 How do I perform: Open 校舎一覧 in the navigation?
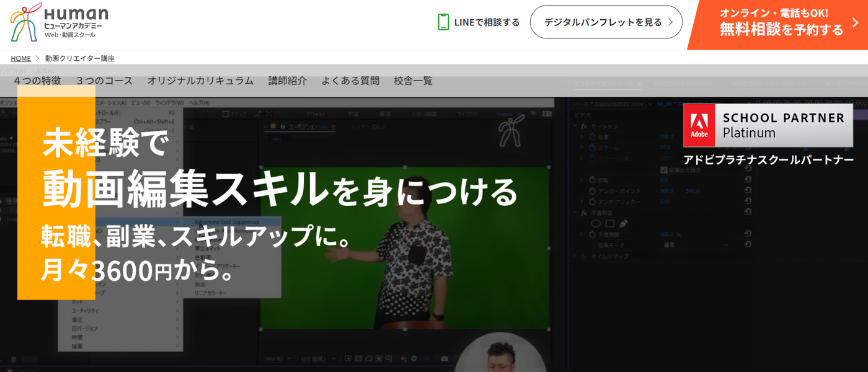point(413,81)
